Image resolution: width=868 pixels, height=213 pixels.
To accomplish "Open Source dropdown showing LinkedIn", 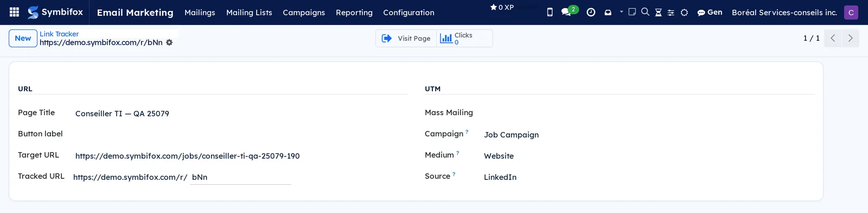I will 648,177.
